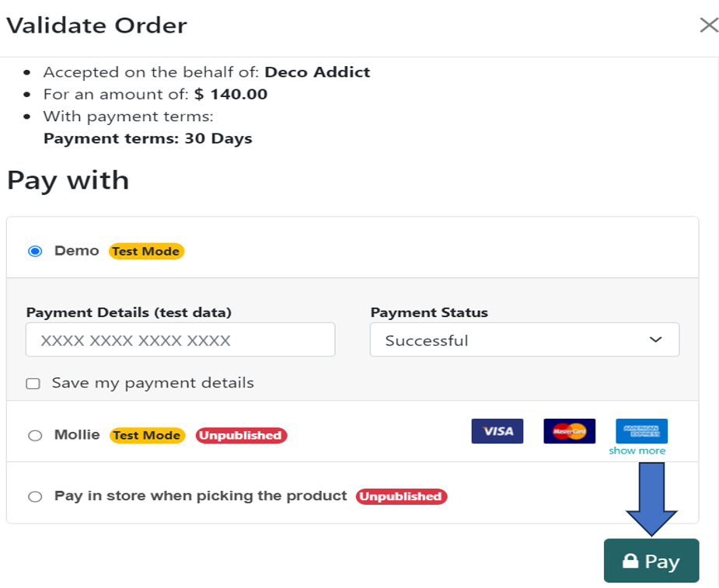
Task: Click the Visa card logo
Action: [x=497, y=431]
